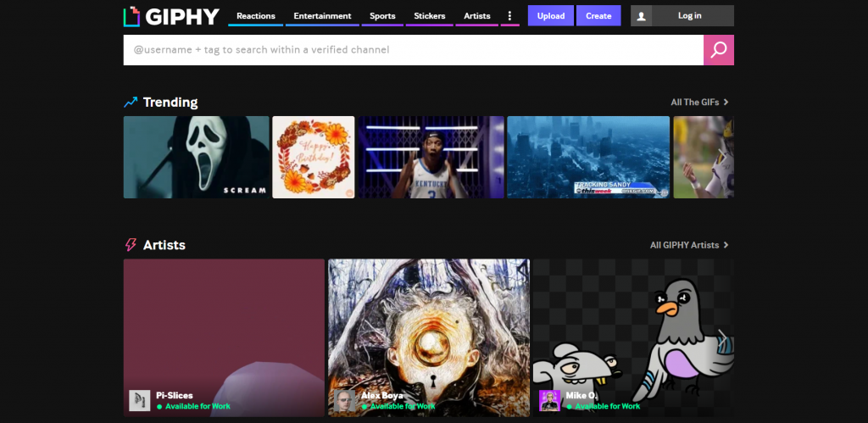This screenshot has width=868, height=423.
Task: Open the partially visible football player GIF
Action: click(x=704, y=157)
